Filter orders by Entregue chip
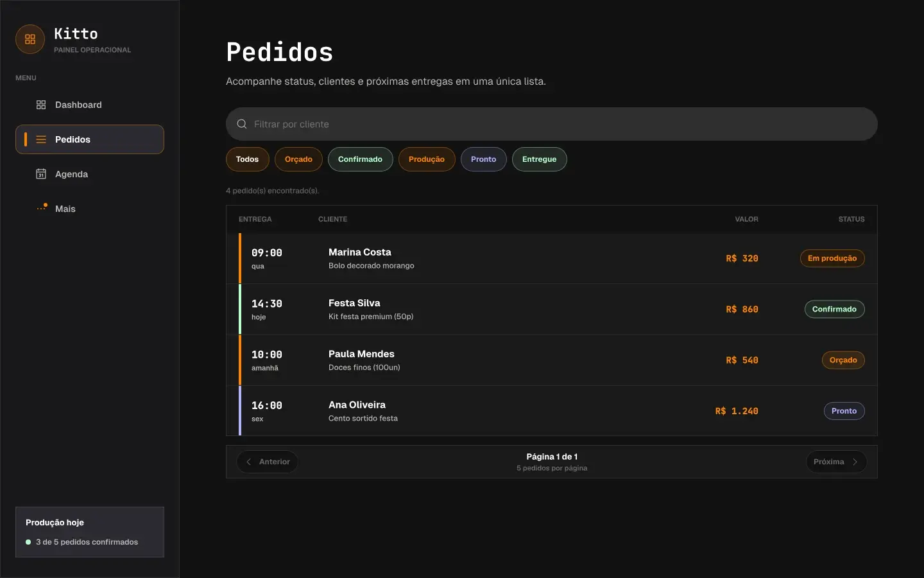Image resolution: width=924 pixels, height=578 pixels. 539,159
